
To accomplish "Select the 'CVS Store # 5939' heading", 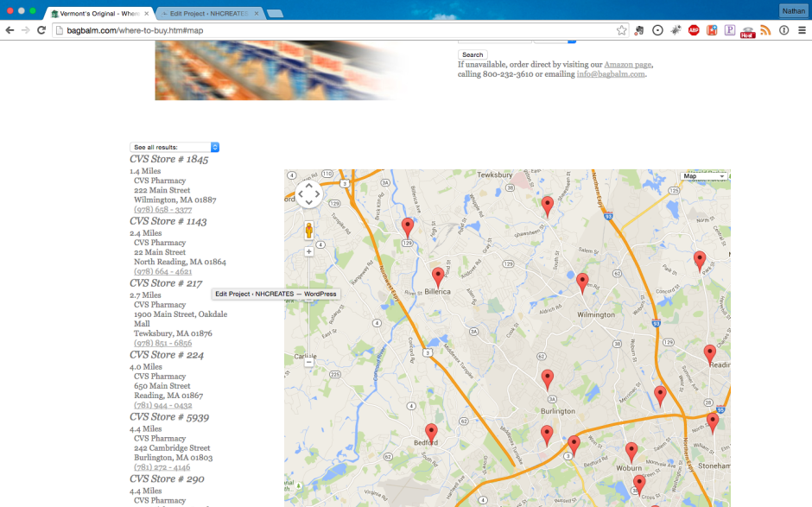I will click(x=169, y=417).
